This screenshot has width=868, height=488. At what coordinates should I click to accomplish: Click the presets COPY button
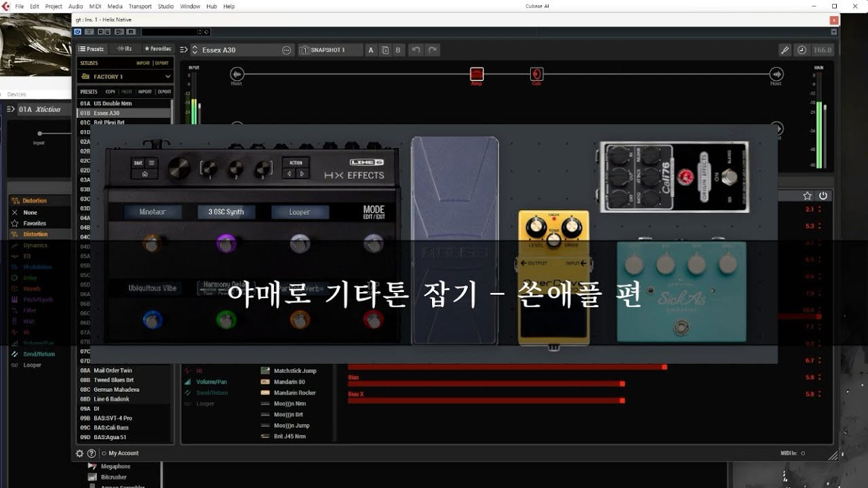point(110,91)
